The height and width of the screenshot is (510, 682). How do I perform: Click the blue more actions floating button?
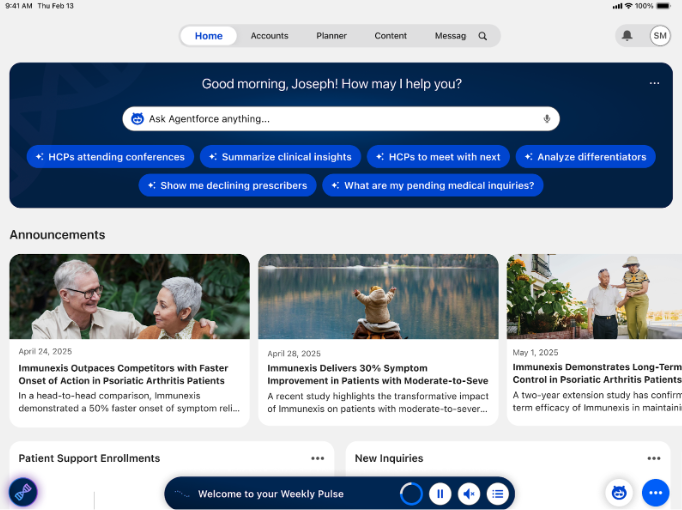pos(655,492)
